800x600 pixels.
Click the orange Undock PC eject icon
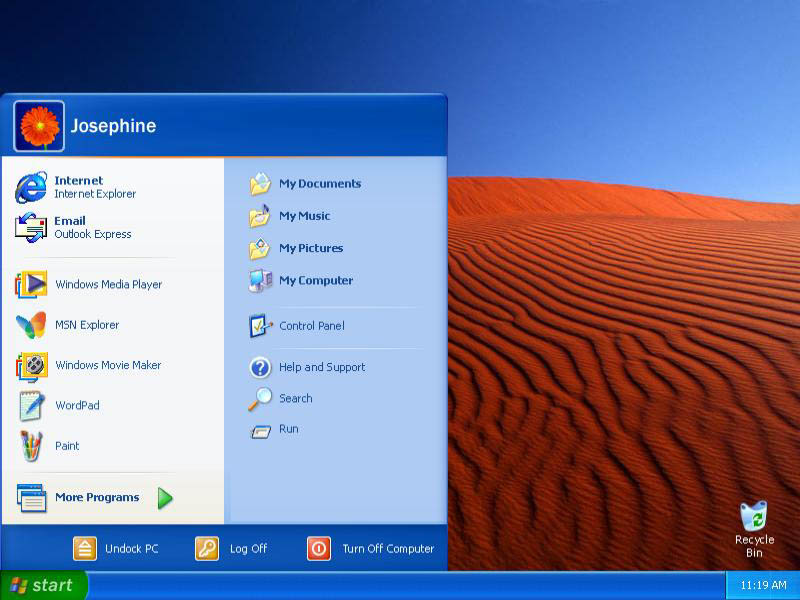85,548
